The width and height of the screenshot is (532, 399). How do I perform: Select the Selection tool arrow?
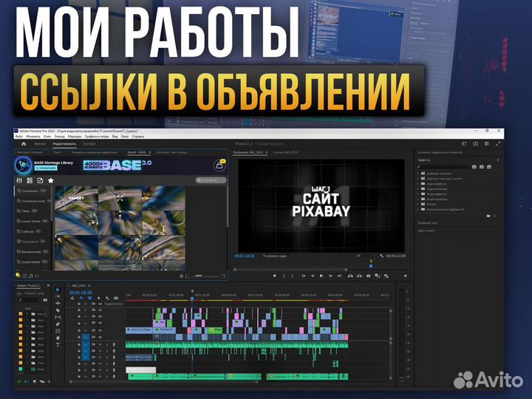click(x=58, y=290)
